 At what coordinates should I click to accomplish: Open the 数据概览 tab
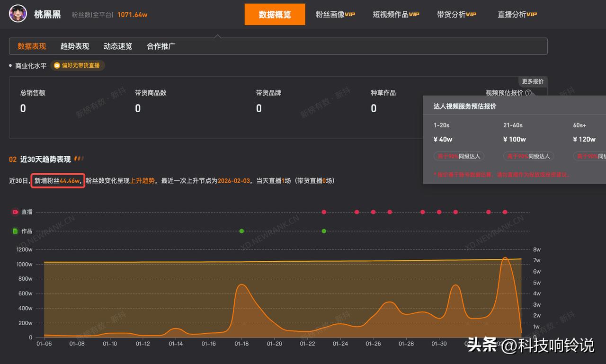275,14
